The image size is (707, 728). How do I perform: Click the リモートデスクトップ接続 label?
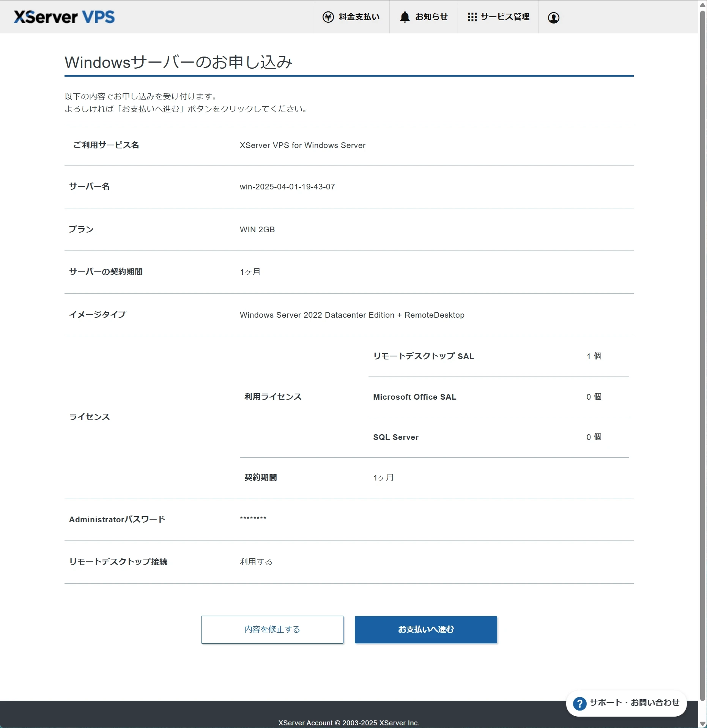118,562
